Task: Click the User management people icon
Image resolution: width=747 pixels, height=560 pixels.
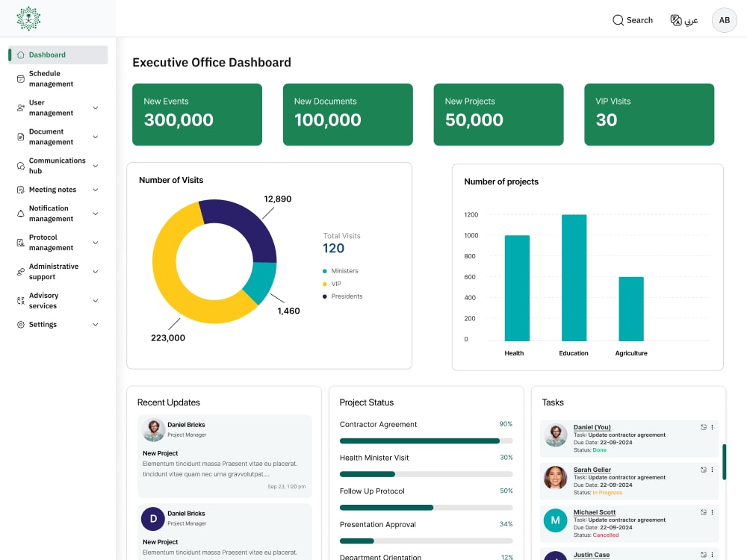Action: coord(20,108)
